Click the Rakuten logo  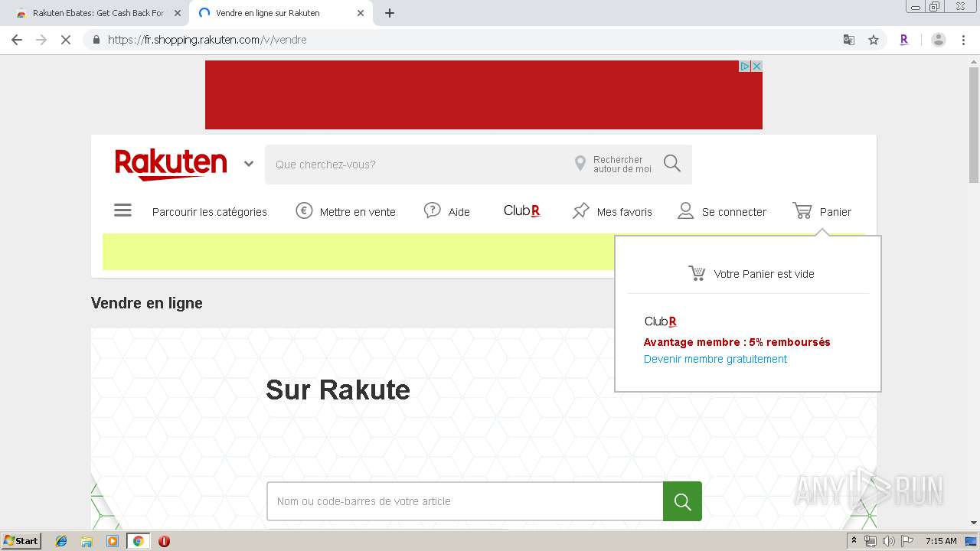tap(171, 164)
